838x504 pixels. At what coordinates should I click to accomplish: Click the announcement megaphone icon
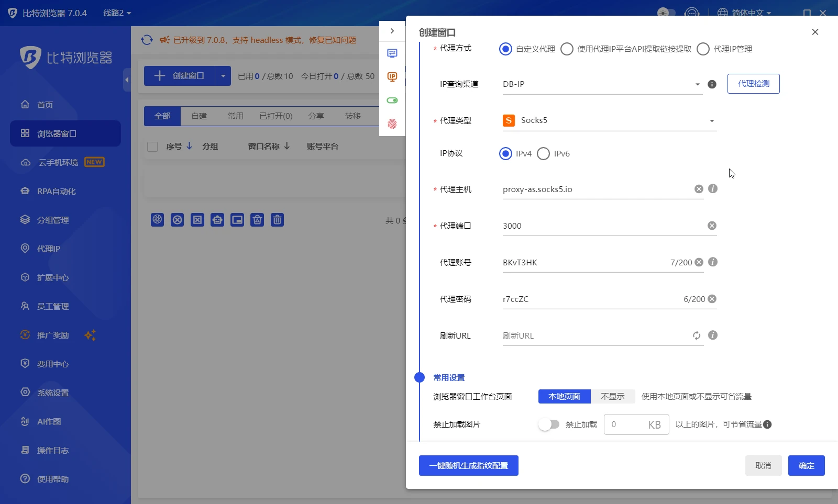click(164, 40)
